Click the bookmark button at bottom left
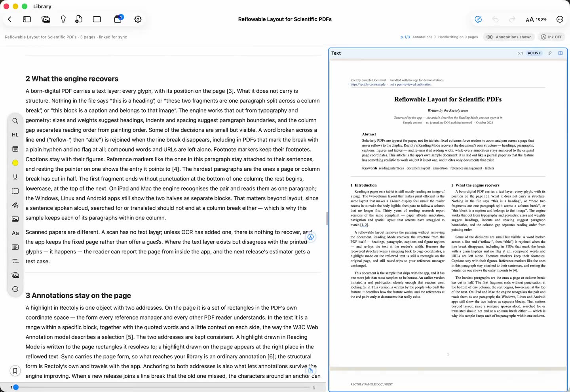The height and width of the screenshot is (392, 570). [15, 371]
